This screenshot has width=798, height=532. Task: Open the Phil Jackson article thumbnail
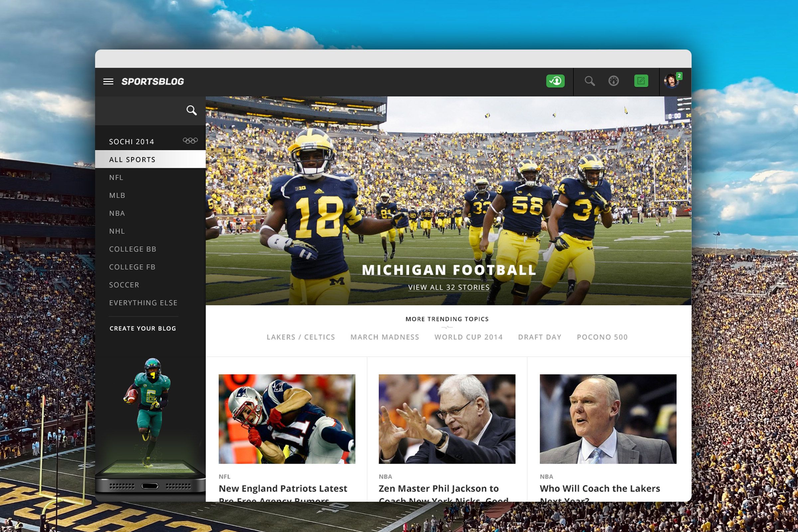pos(447,419)
